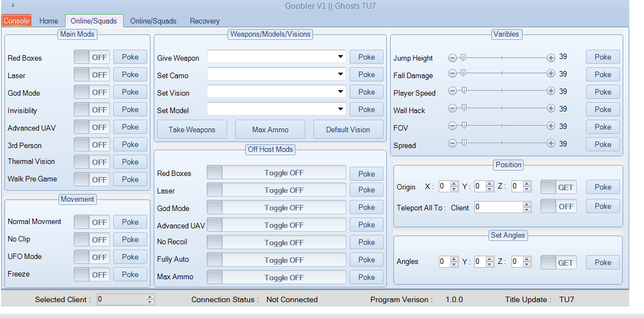
Task: Increase FOV using the plus icon
Action: coord(551,126)
